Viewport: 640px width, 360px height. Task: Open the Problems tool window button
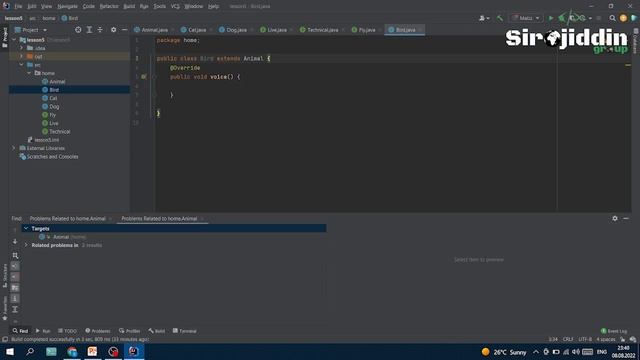coord(98,331)
